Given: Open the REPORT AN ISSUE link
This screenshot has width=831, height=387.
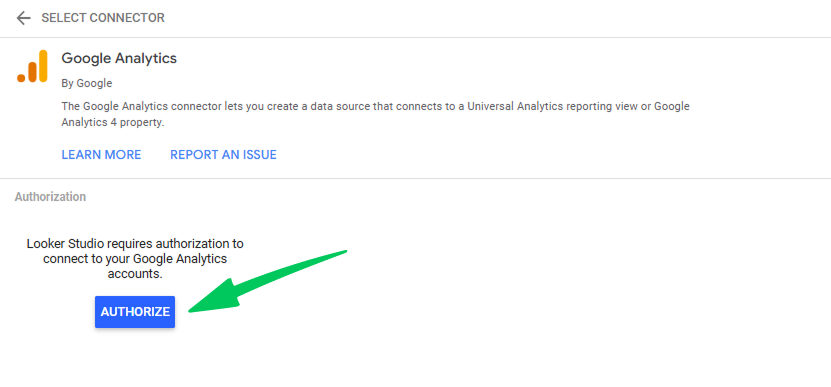Looking at the screenshot, I should pos(223,155).
